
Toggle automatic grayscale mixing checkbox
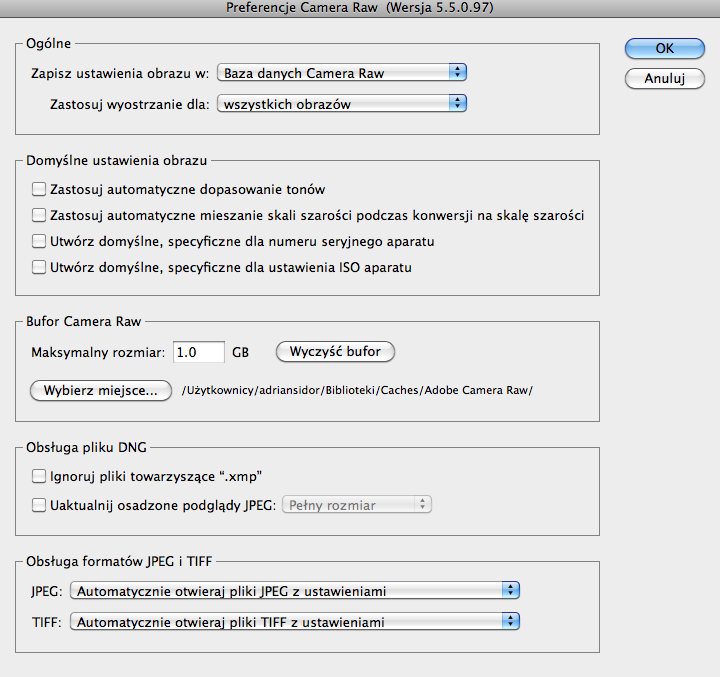(x=39, y=215)
